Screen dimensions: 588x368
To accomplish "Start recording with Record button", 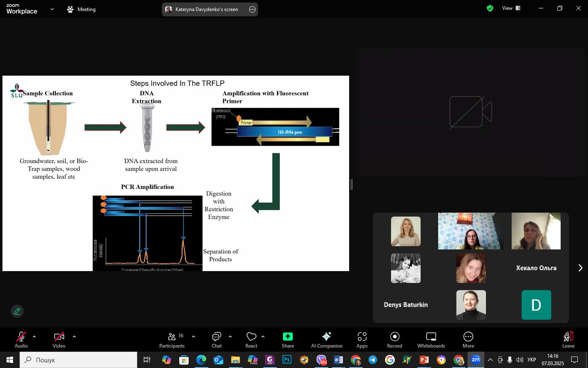I will [394, 340].
